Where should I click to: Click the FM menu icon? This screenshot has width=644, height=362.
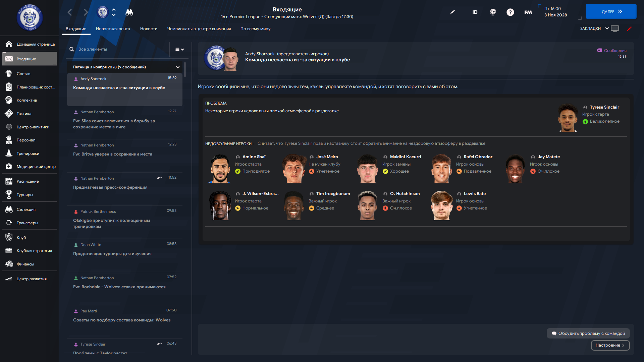click(x=528, y=12)
